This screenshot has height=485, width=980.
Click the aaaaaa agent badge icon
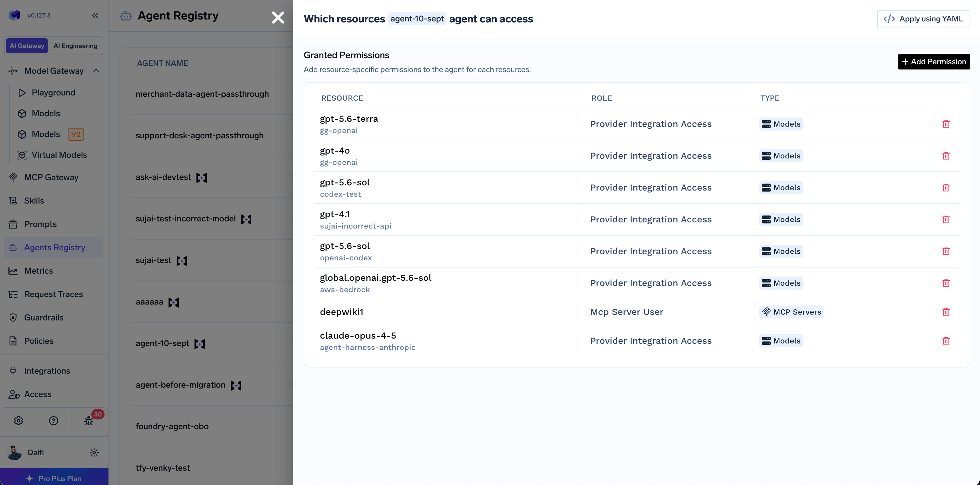173,303
